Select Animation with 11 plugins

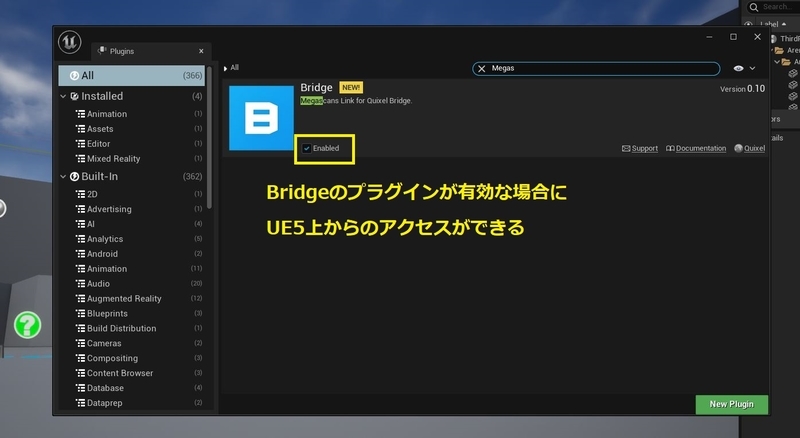(x=133, y=269)
